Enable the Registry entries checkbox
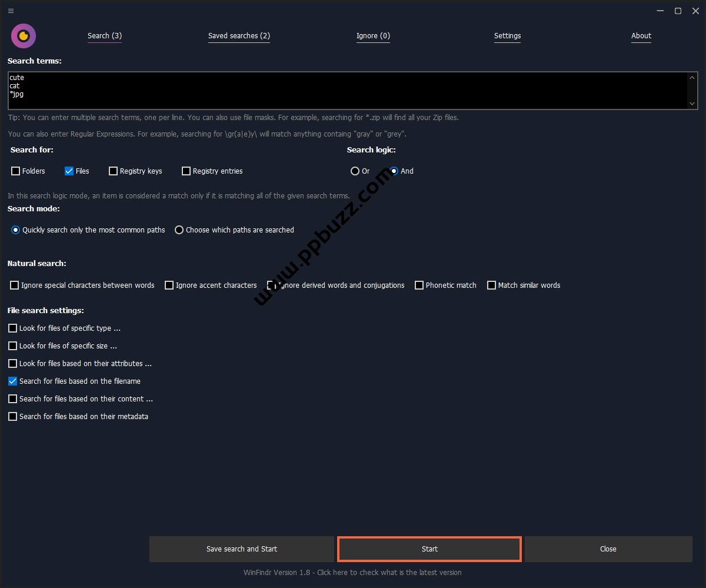 (187, 171)
